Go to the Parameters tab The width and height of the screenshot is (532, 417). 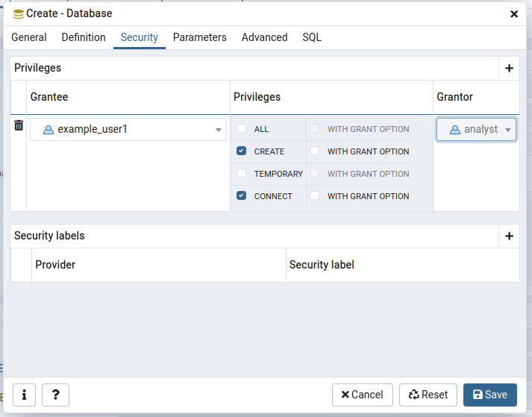199,37
